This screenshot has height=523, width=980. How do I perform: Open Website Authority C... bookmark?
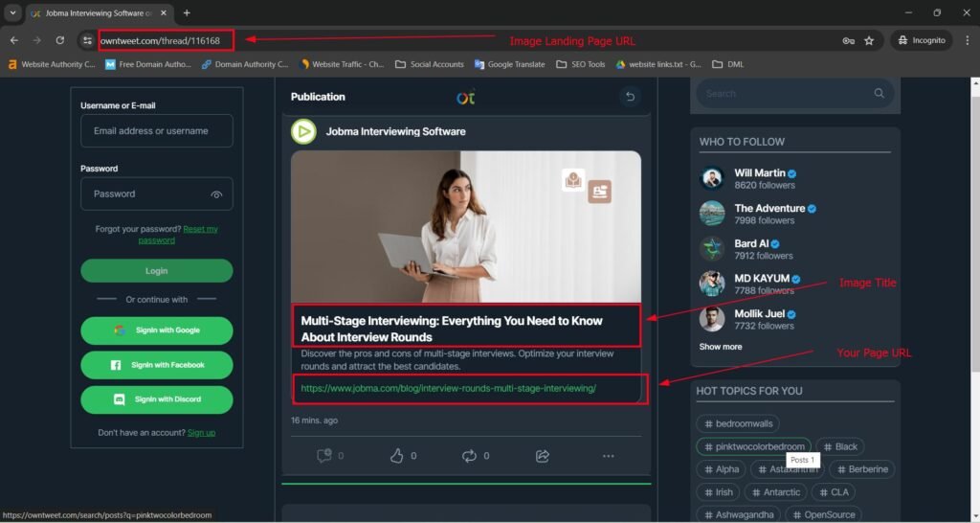click(52, 64)
